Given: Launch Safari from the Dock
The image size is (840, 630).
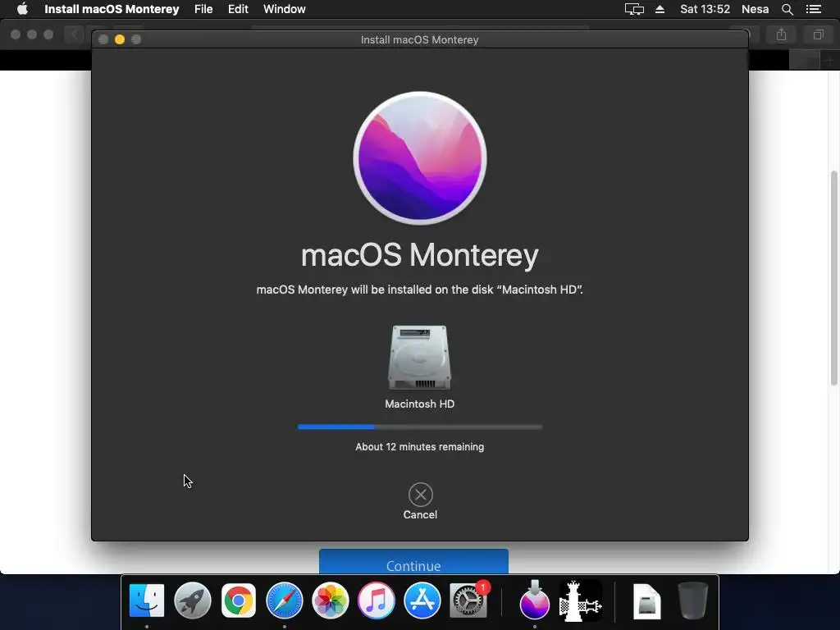Looking at the screenshot, I should point(285,600).
